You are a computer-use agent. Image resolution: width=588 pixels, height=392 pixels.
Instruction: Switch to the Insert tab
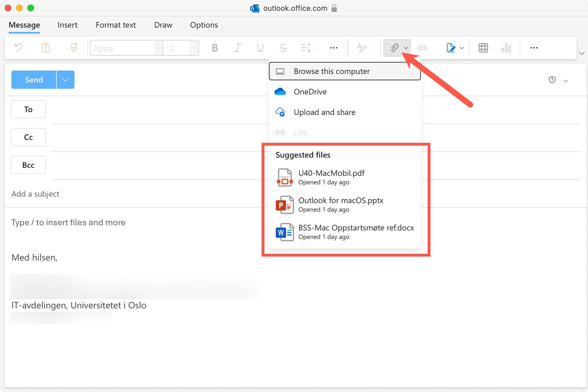coord(67,25)
